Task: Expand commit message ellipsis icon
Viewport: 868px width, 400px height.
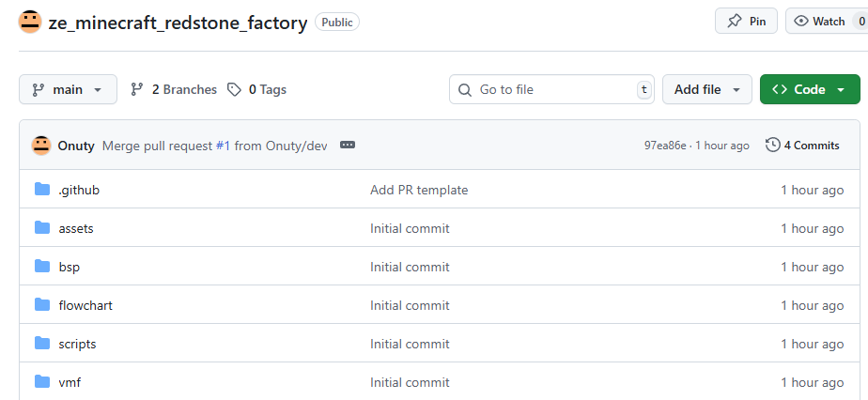Action: point(348,146)
